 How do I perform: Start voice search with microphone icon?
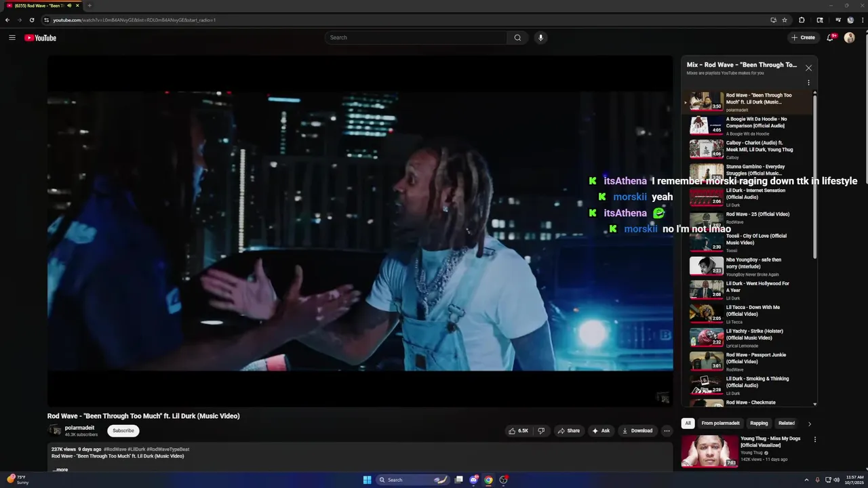click(540, 38)
